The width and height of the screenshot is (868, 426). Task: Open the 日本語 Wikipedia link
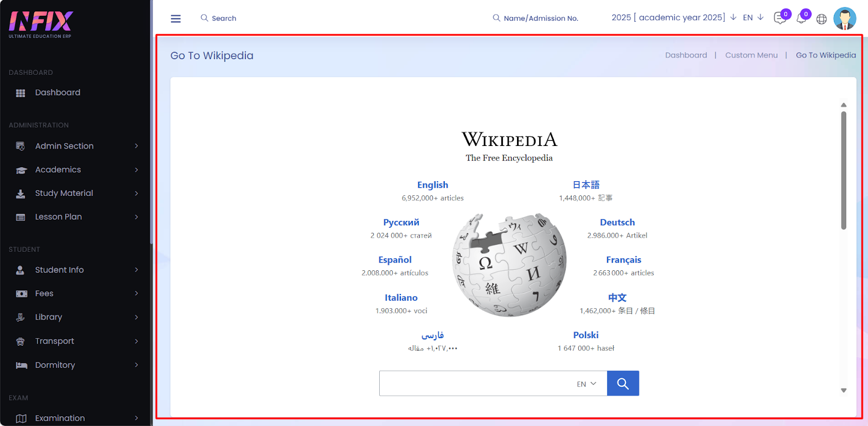point(586,185)
